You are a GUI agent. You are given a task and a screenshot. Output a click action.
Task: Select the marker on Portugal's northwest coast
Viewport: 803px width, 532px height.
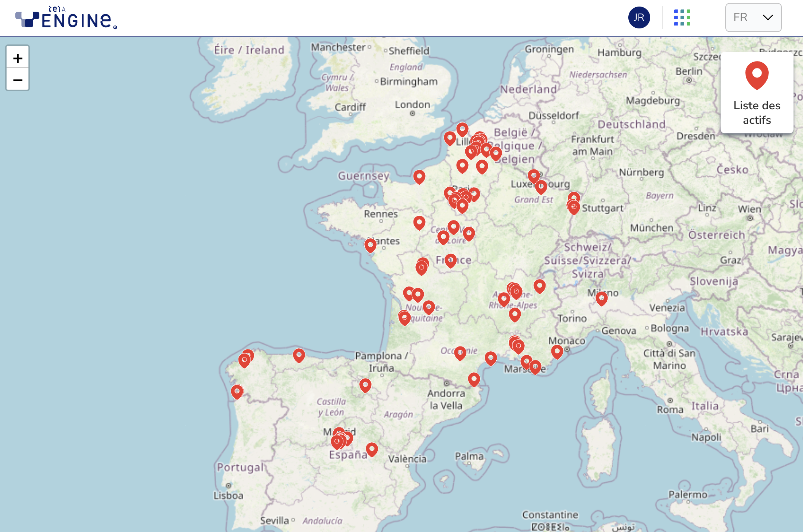(237, 391)
